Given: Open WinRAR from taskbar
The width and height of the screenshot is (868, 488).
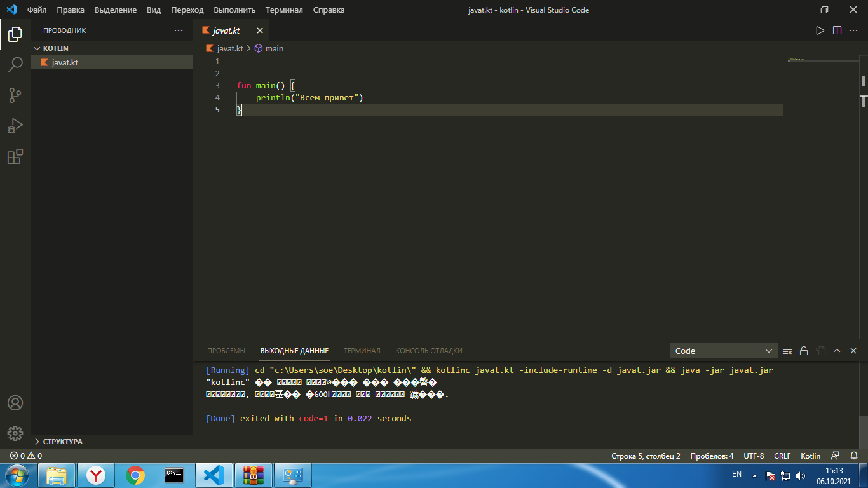Looking at the screenshot, I should click(x=254, y=475).
